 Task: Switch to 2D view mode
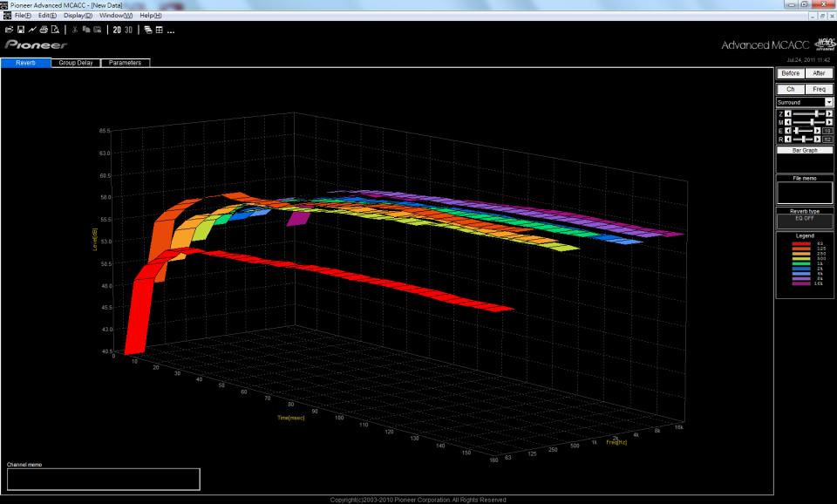point(116,30)
